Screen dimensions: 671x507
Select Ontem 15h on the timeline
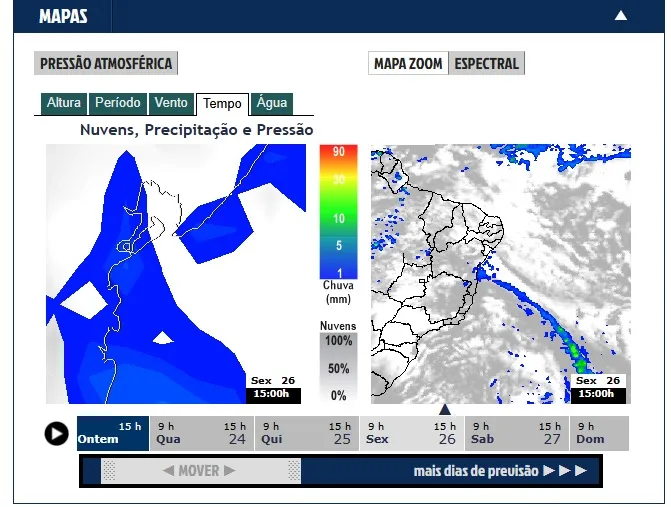click(112, 433)
